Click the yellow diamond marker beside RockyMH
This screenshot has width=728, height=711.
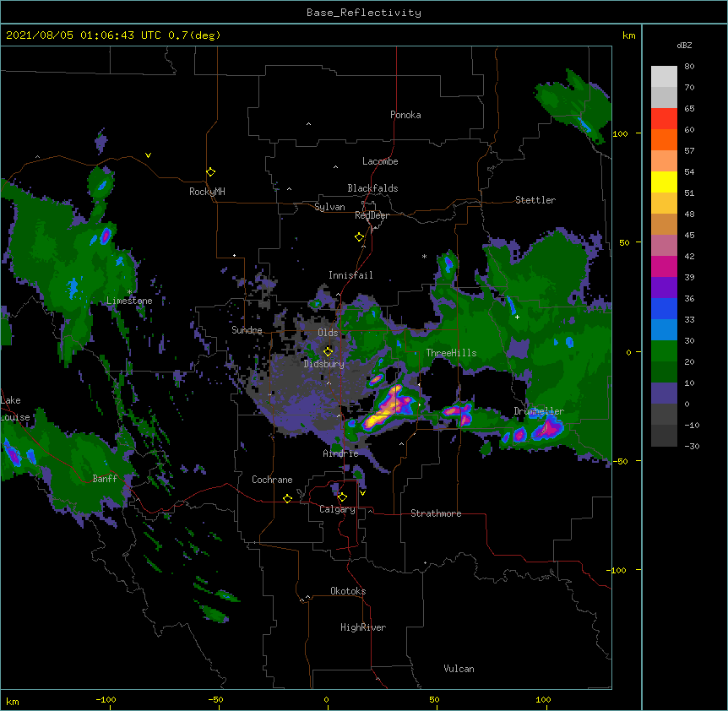tap(211, 172)
